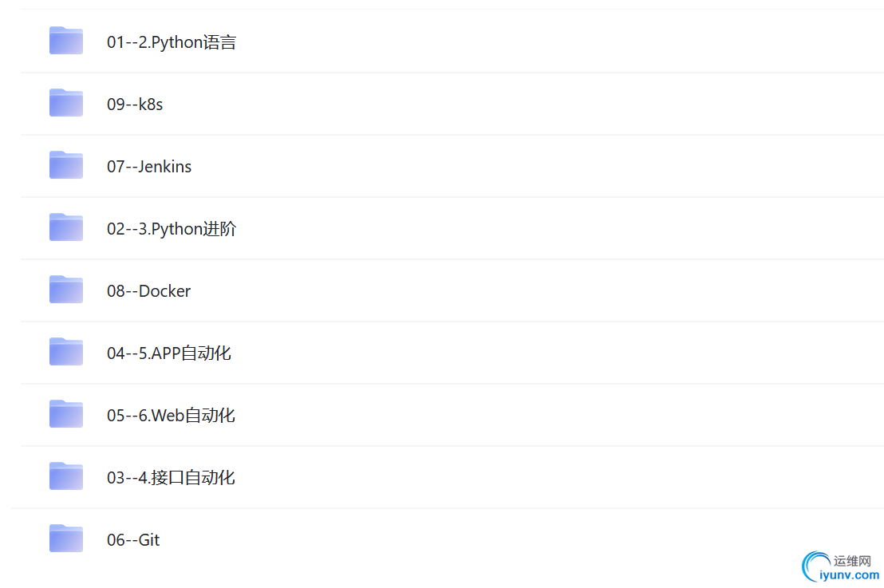The height and width of the screenshot is (588, 884).
Task: Select empty row area of 08--Docker
Action: (x=535, y=291)
